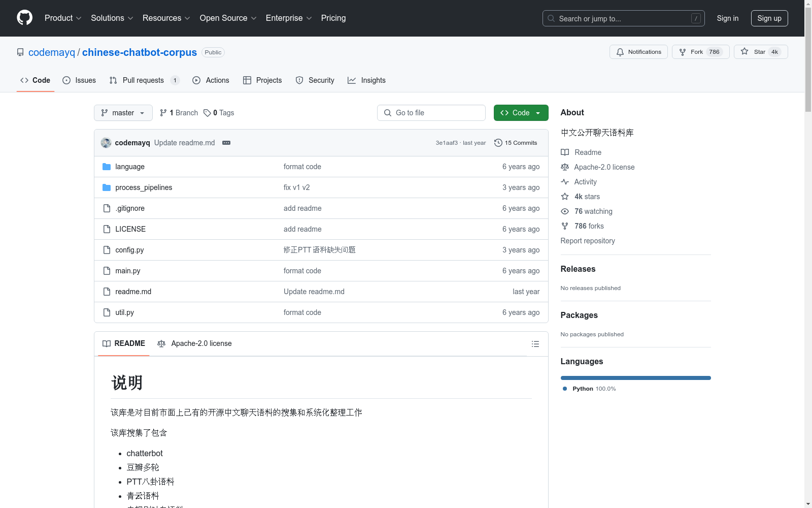Click the commit details ellipsis icon
The image size is (812, 508).
tap(226, 143)
